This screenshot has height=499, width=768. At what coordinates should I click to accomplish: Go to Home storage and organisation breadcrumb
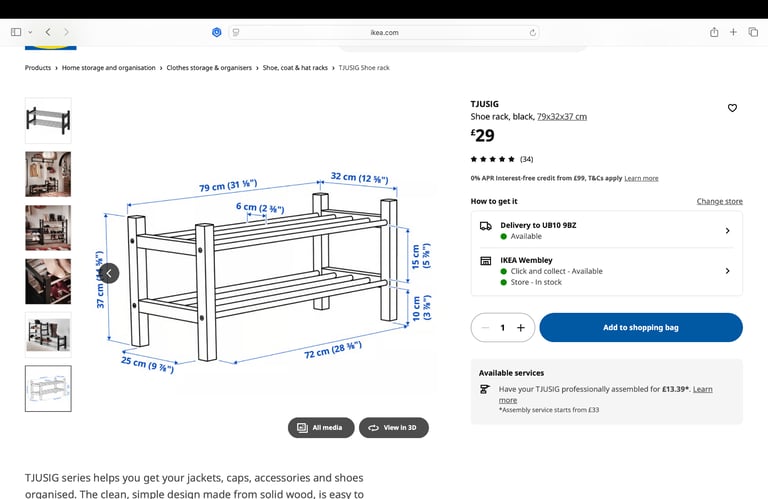[x=108, y=68]
